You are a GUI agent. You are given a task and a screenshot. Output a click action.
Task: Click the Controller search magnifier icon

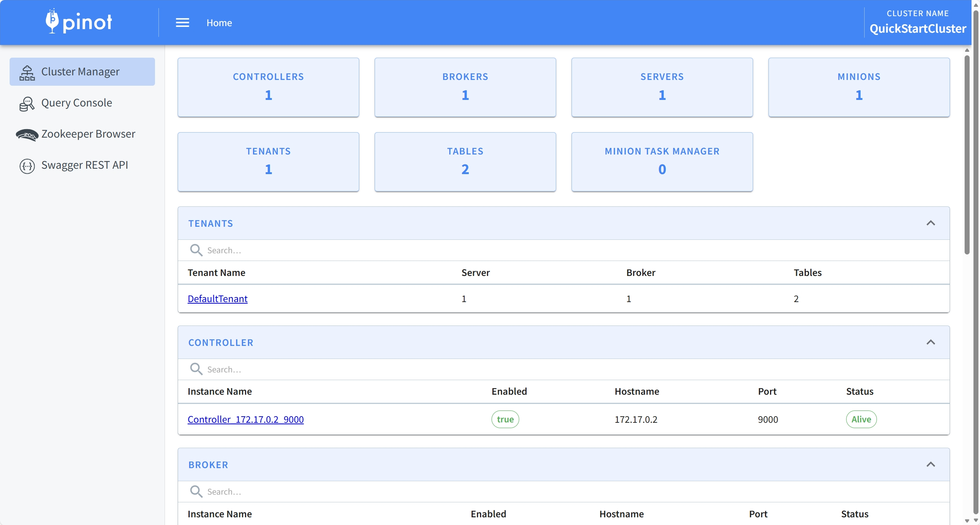pos(196,369)
